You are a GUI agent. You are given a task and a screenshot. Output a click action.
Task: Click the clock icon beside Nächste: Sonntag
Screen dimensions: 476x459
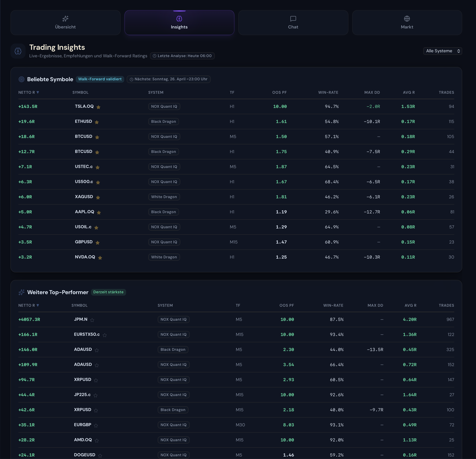pos(132,79)
